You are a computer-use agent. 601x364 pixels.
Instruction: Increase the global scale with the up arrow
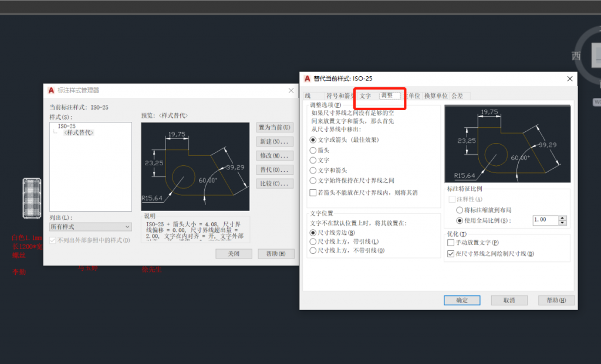click(x=562, y=217)
